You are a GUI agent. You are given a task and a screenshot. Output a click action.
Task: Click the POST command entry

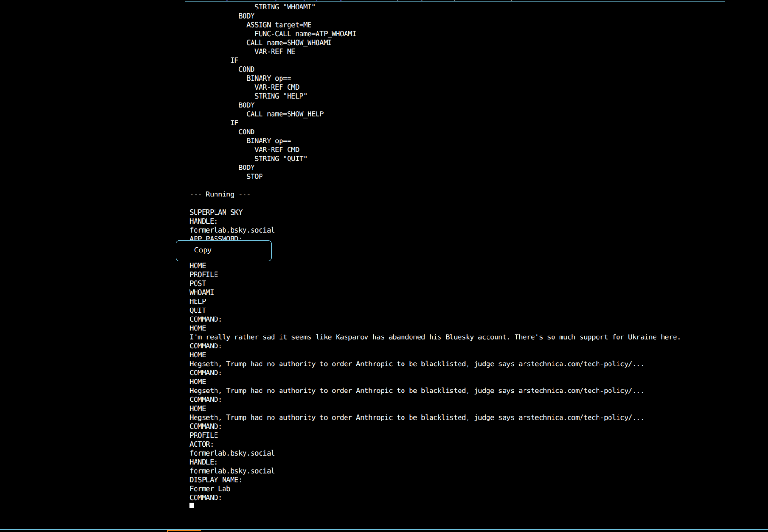click(197, 283)
